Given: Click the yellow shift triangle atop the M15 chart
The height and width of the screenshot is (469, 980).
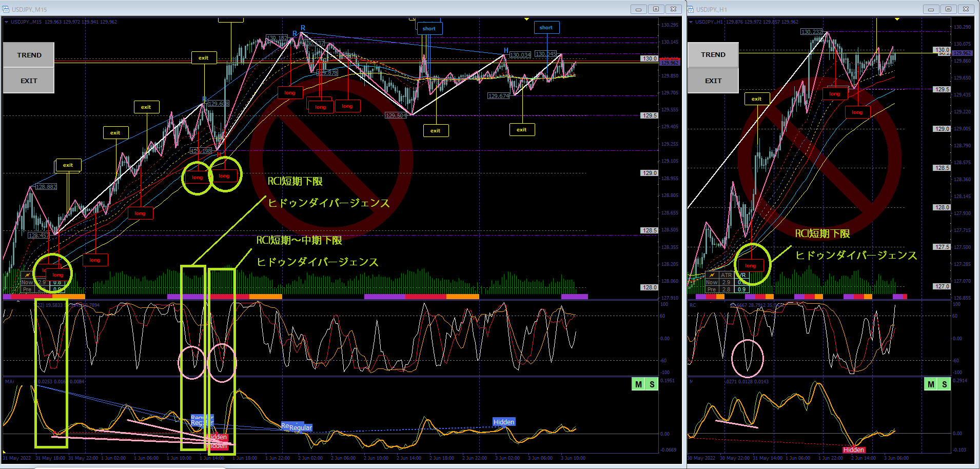Looking at the screenshot, I should (526, 19).
